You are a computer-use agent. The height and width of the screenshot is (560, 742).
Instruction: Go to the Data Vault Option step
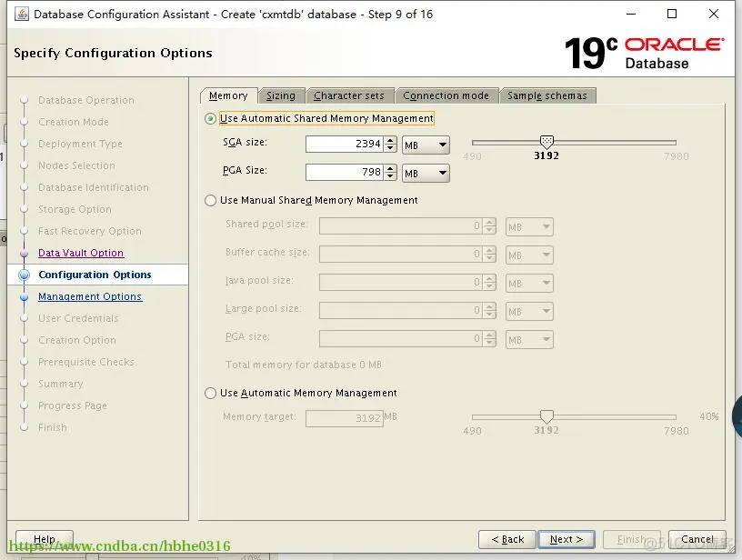point(81,253)
